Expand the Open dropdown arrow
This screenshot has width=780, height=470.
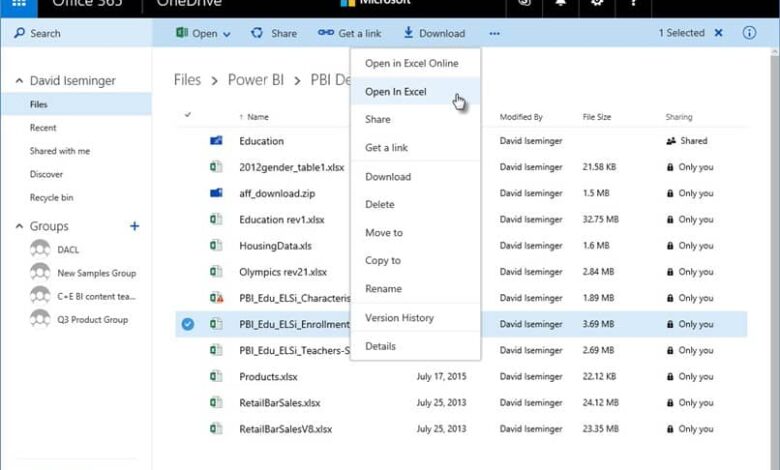coord(227,34)
